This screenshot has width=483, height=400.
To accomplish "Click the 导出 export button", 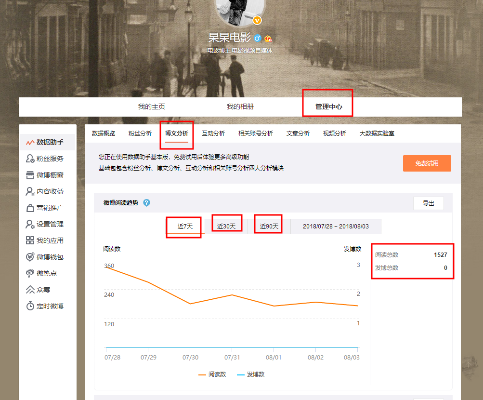I will [428, 203].
